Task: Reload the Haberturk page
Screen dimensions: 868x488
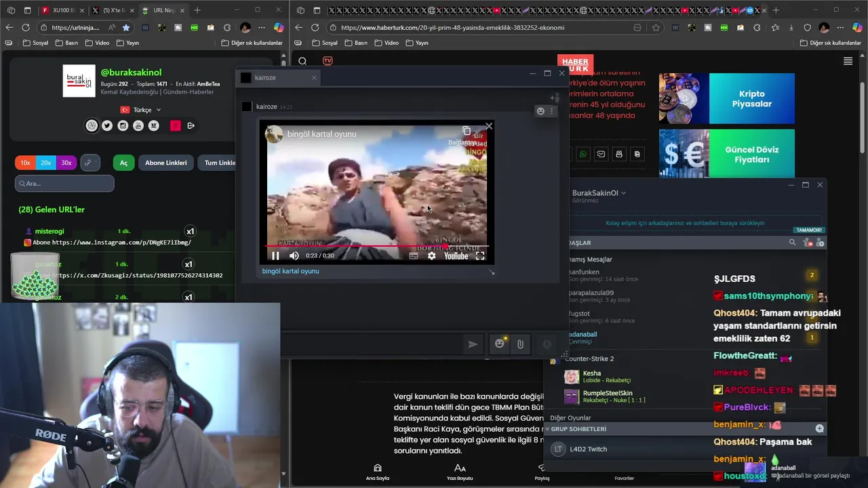Action: 315,27
